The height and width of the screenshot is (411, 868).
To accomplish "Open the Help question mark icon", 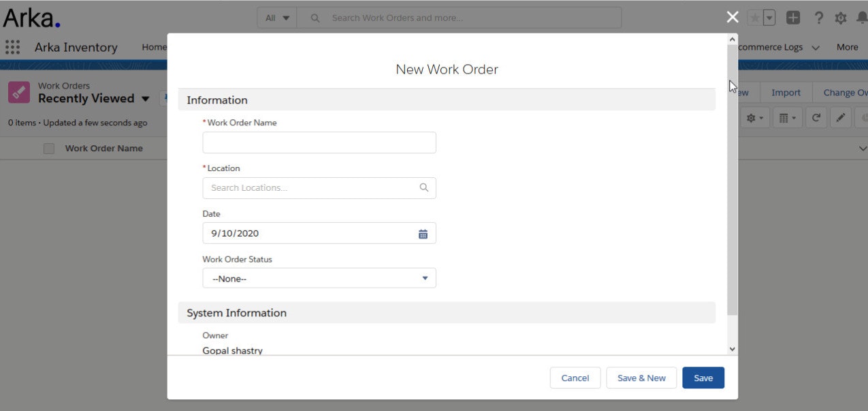I will 819,18.
